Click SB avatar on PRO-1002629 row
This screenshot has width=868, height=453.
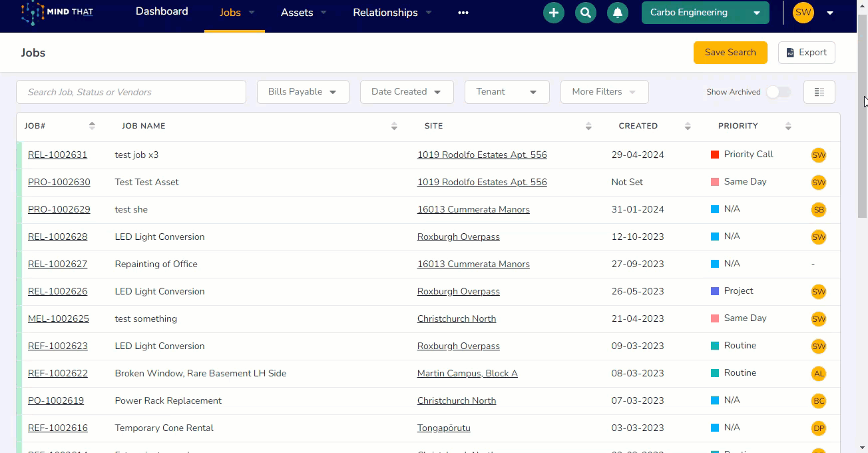click(819, 210)
